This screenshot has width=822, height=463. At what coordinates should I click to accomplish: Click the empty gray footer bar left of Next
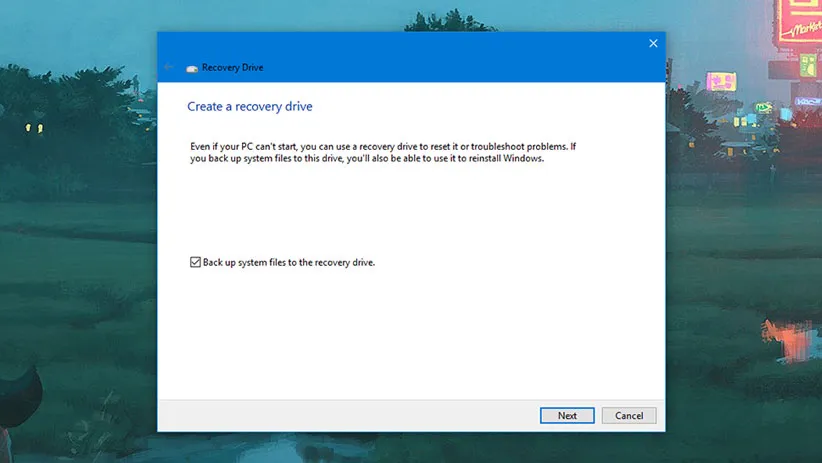click(x=340, y=415)
